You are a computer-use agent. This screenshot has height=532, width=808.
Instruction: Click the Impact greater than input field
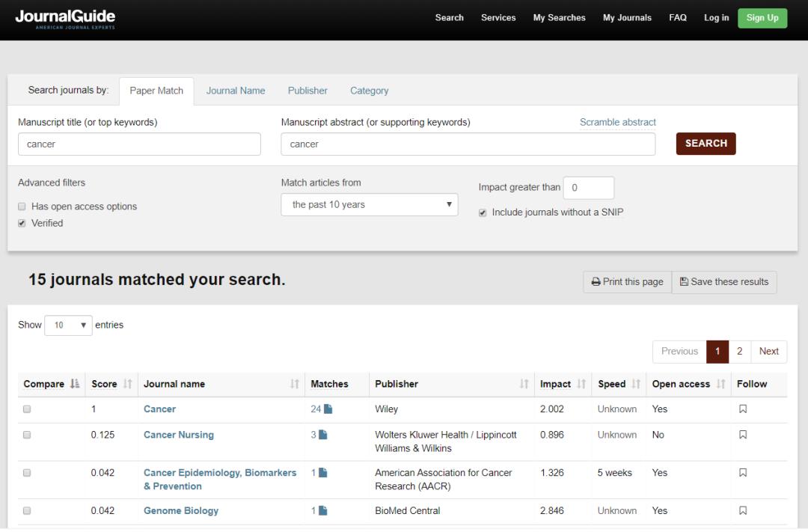[588, 188]
